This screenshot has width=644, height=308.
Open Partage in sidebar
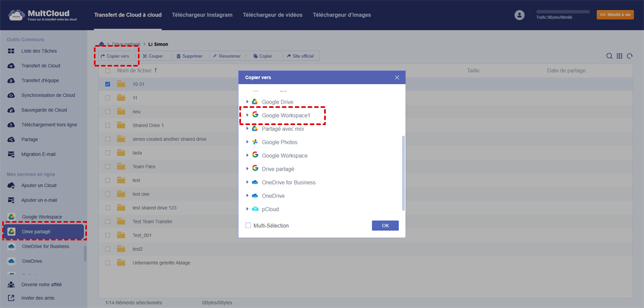coord(30,140)
